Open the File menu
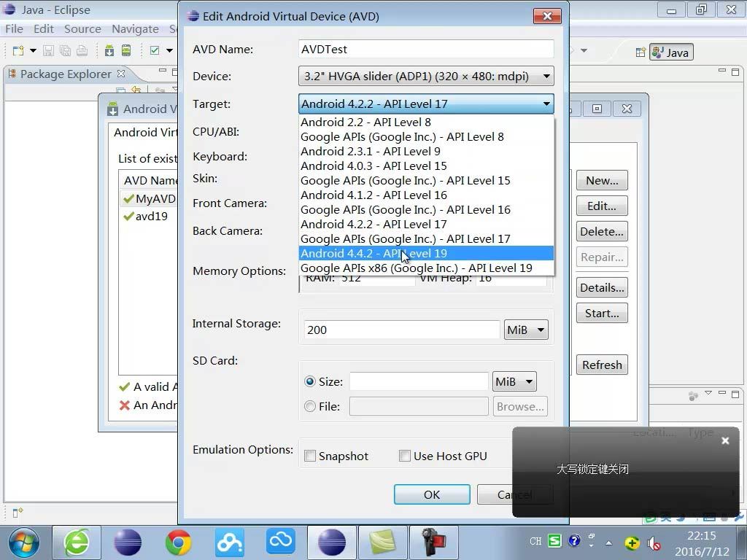This screenshot has width=747, height=560. point(14,29)
